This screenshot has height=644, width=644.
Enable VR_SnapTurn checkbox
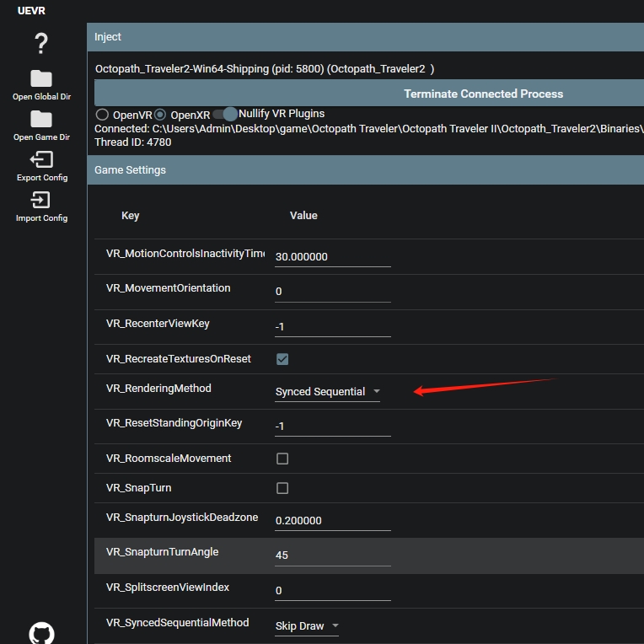pyautogui.click(x=282, y=488)
